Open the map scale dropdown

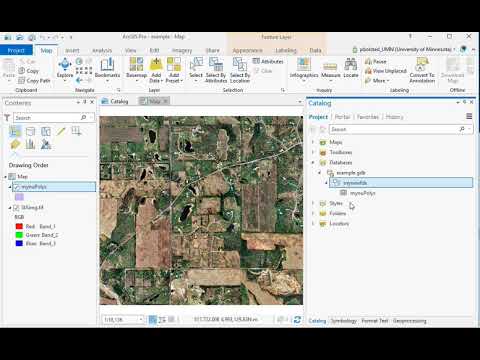[141, 319]
